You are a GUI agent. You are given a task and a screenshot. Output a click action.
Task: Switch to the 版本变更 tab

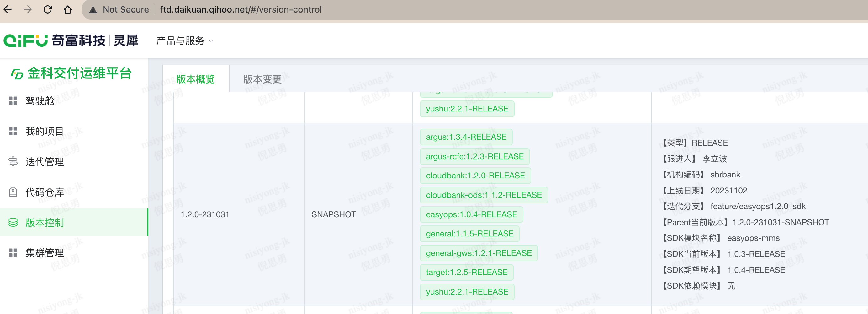pyautogui.click(x=262, y=79)
